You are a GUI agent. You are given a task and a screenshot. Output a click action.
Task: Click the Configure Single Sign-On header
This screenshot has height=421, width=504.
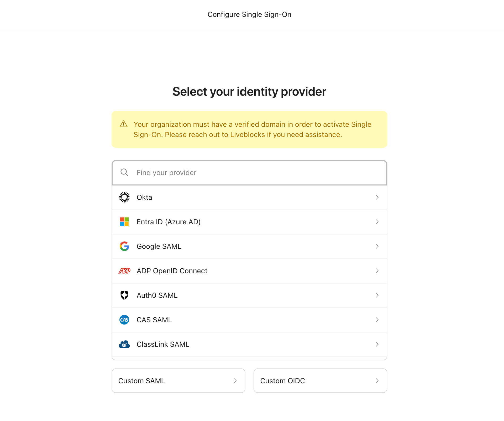pyautogui.click(x=249, y=14)
